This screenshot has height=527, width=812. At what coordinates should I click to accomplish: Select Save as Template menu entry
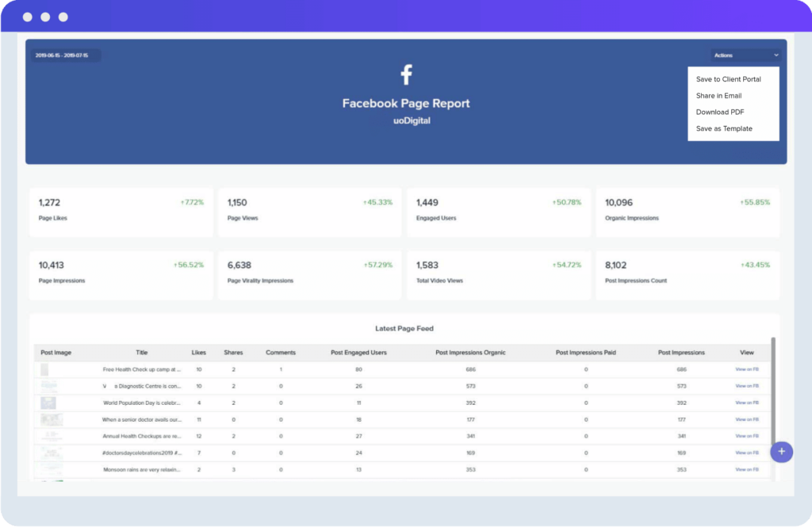[x=723, y=128]
